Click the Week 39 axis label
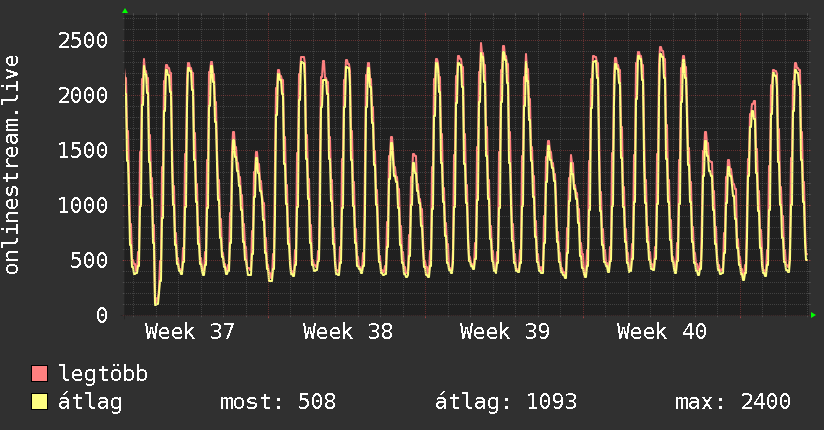Screen dimensions: 824x430 click(x=504, y=332)
